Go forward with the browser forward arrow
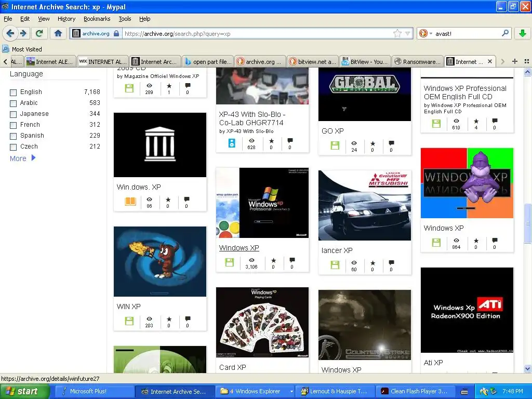 pyautogui.click(x=23, y=33)
